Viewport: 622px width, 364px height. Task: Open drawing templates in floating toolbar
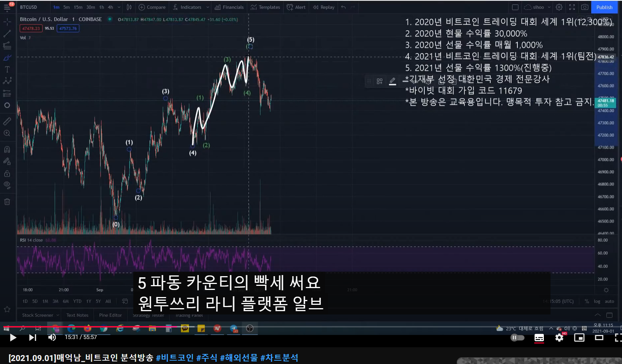(380, 81)
